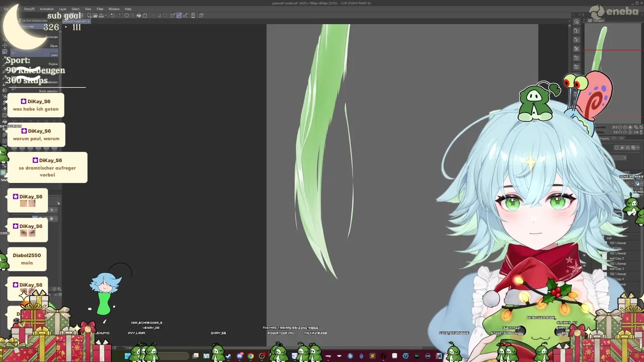Click the Scale/Rotate transform icon
The width and height of the screenshot is (644, 362).
click(145, 15)
